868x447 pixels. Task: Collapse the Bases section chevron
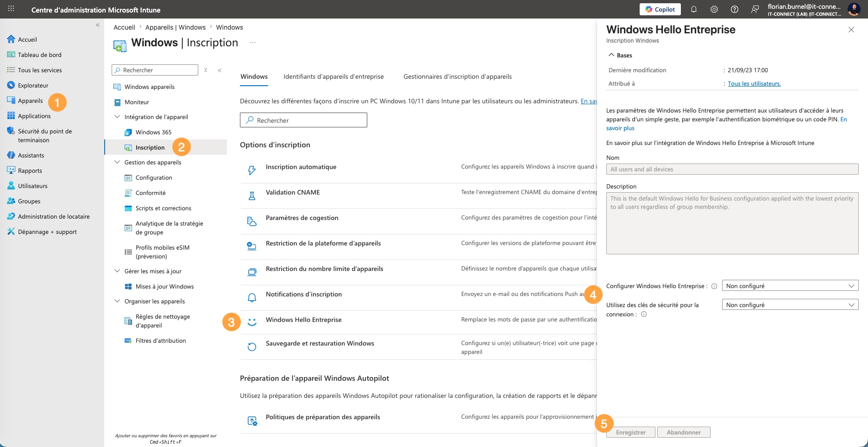click(611, 55)
